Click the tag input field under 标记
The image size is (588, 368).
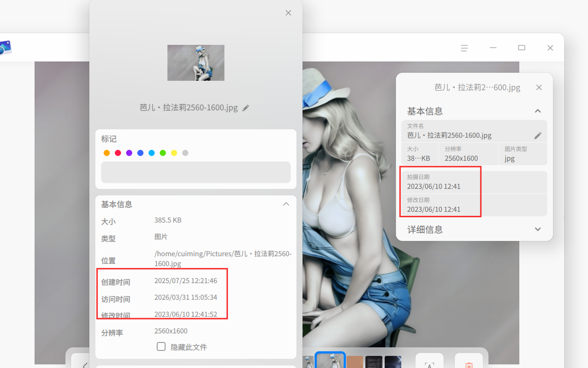point(196,172)
